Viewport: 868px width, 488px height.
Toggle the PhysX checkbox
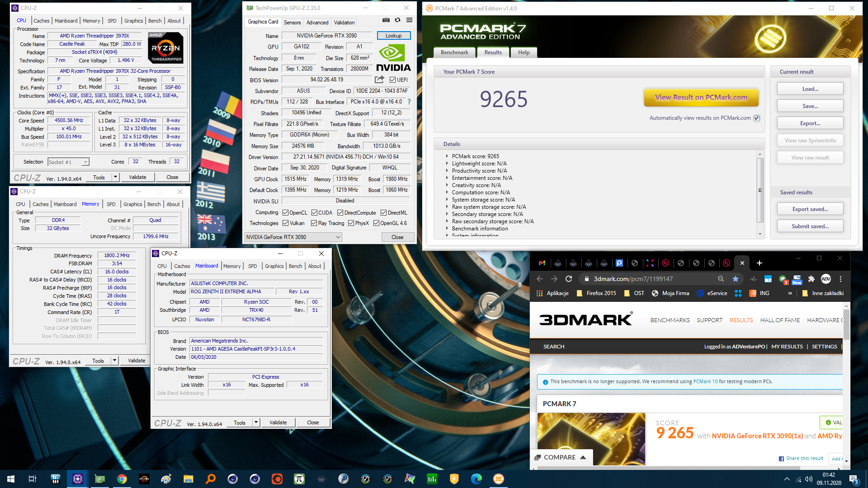(x=351, y=223)
